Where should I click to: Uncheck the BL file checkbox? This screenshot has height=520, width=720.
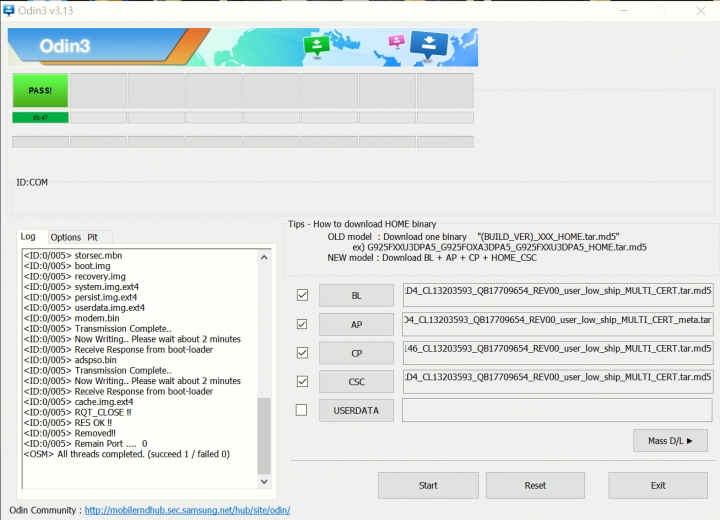[x=302, y=295]
